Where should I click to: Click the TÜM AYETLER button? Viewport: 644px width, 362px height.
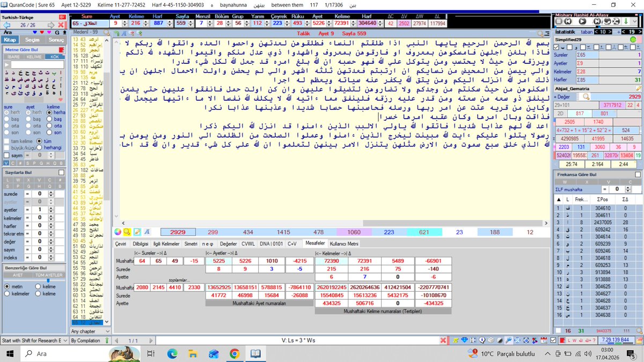48,274
